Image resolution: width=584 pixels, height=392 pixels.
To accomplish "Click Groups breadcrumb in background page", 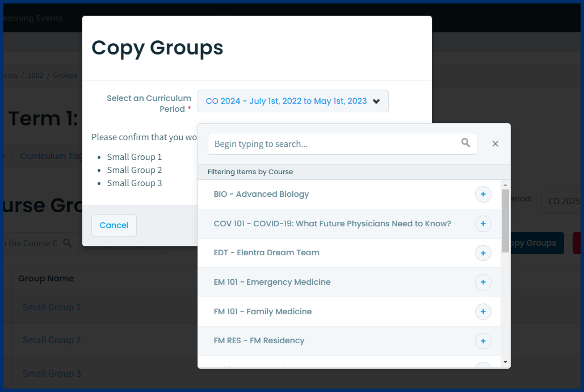I will click(65, 75).
